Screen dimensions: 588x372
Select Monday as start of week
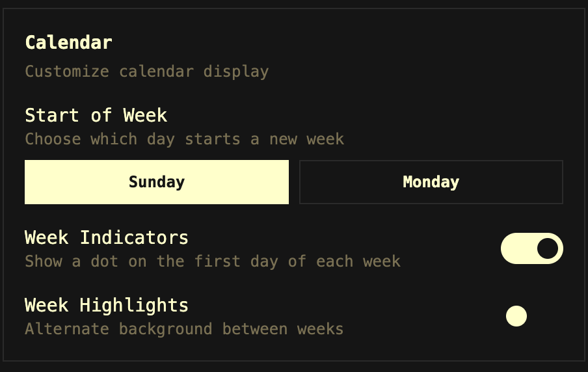click(x=431, y=182)
